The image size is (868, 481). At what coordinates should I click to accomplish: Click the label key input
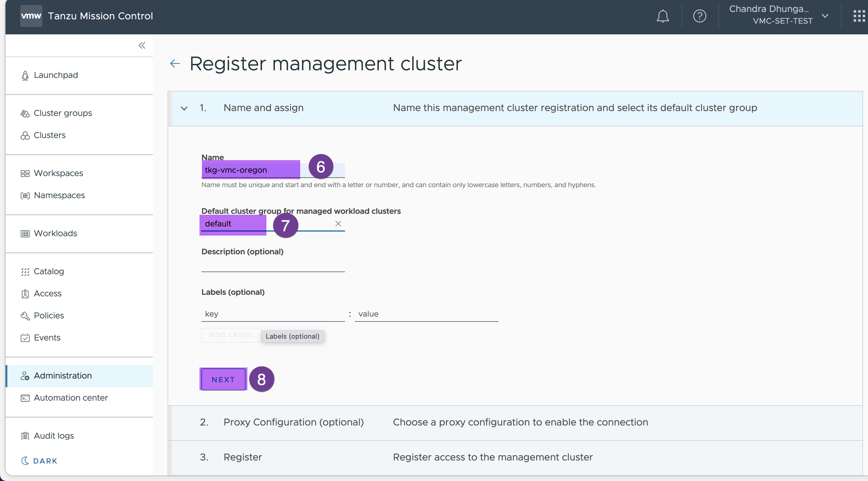[x=273, y=314]
